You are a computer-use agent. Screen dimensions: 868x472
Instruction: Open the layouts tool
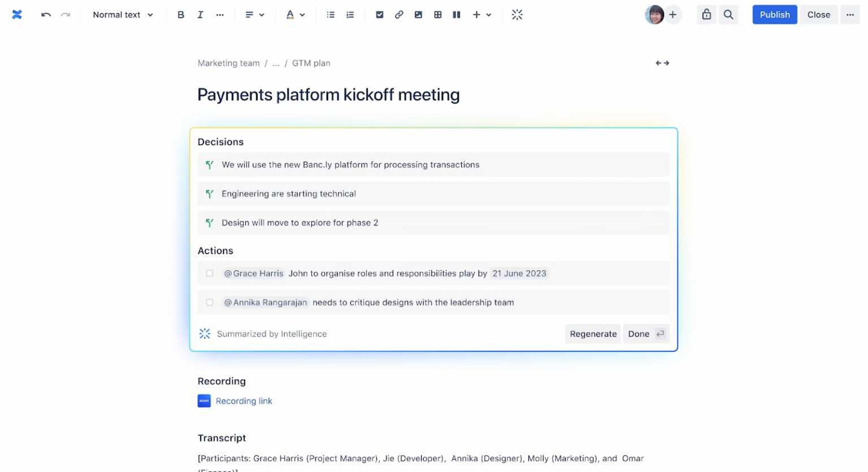pyautogui.click(x=457, y=15)
